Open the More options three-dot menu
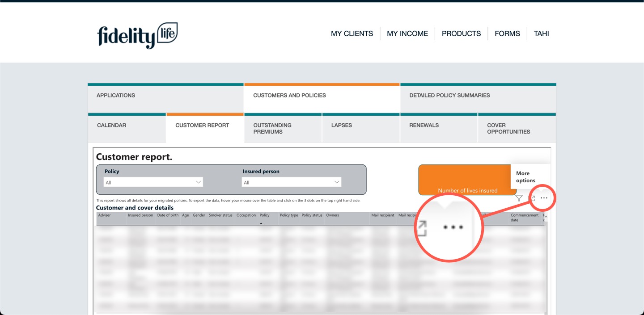This screenshot has width=644, height=315. click(544, 198)
